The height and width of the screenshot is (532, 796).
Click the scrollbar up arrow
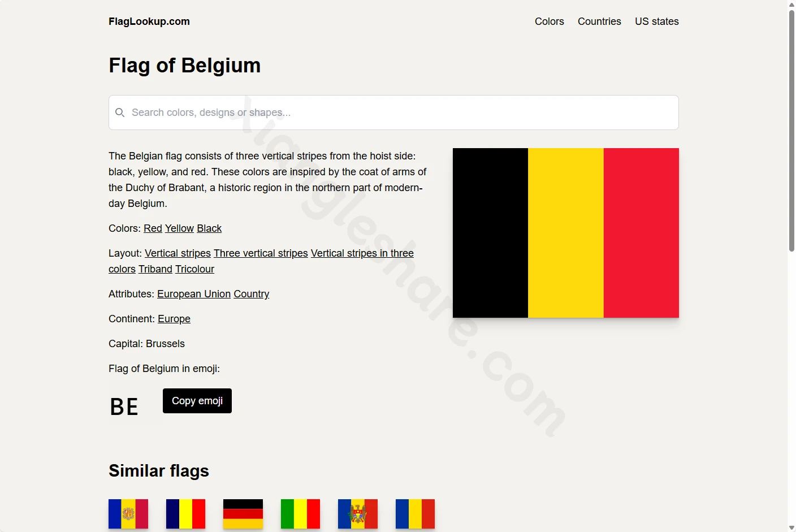791,5
